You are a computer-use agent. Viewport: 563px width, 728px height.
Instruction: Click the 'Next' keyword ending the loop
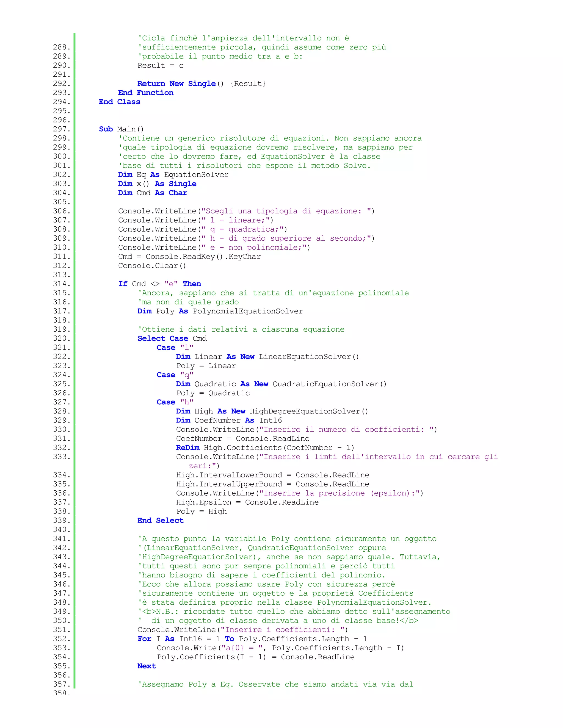[147, 666]
